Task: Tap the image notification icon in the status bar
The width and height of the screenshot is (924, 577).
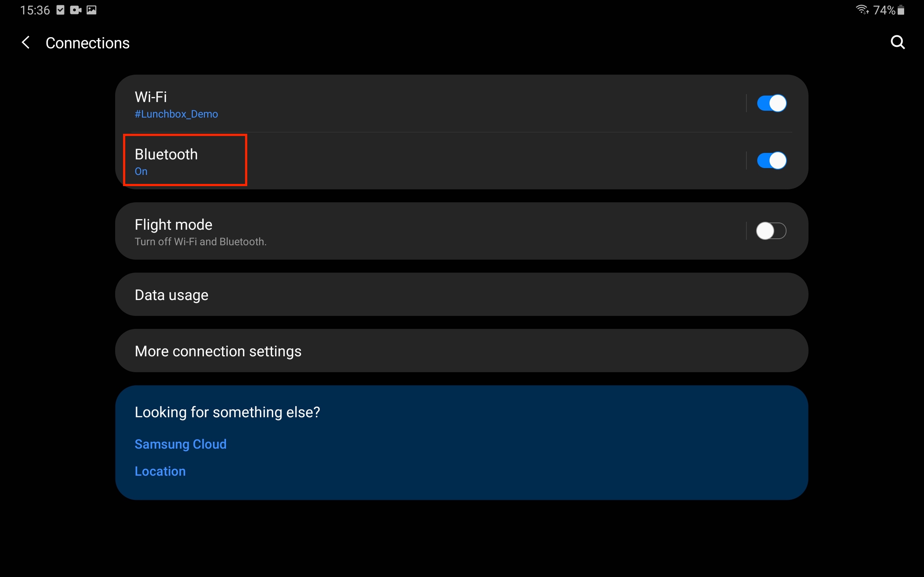Action: pyautogui.click(x=92, y=10)
